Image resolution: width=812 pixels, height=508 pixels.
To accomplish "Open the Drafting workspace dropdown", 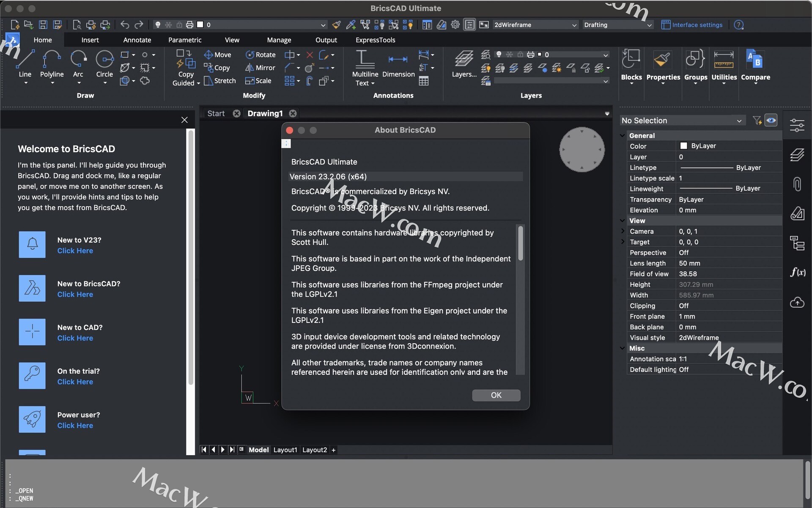I will coord(617,25).
